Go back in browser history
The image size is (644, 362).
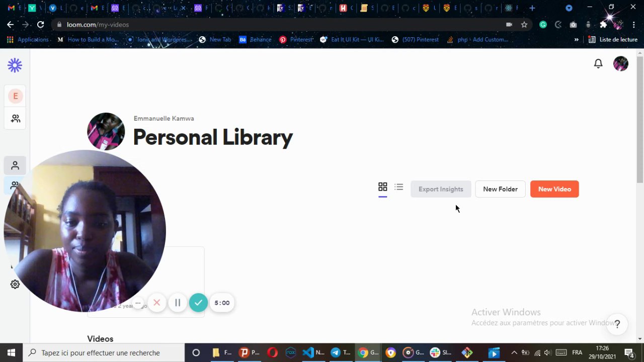10,24
